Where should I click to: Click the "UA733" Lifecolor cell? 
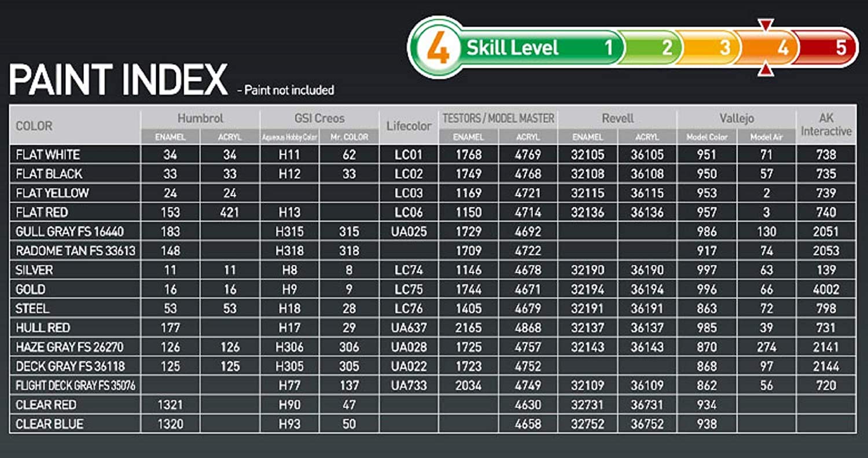[409, 385]
